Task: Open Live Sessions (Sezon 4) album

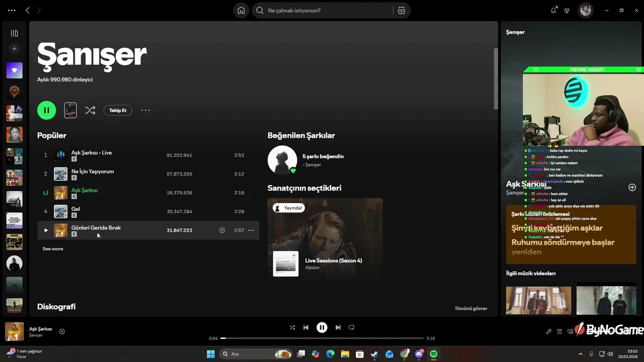Action: pos(334,260)
